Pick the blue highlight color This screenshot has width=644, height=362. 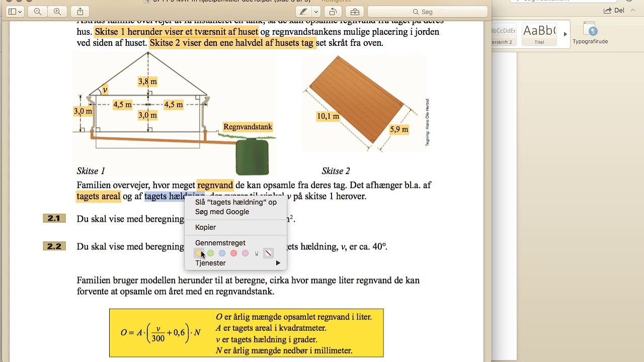point(222,253)
